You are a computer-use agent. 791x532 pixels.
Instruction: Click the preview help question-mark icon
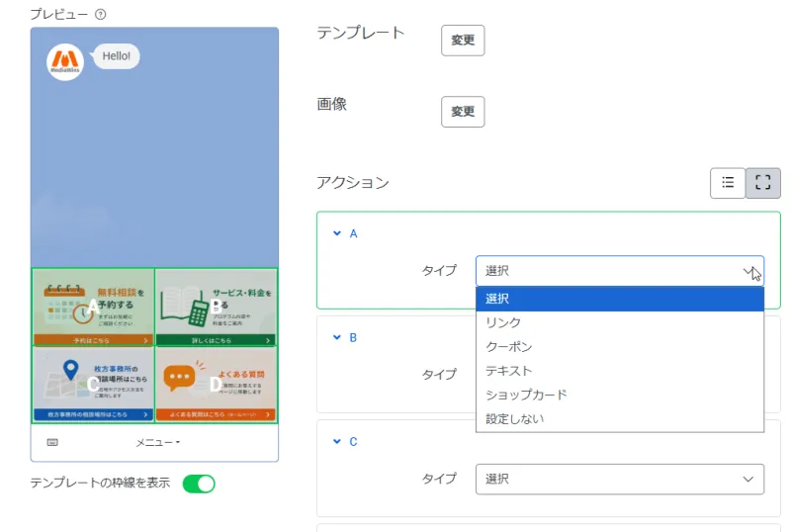point(101,14)
